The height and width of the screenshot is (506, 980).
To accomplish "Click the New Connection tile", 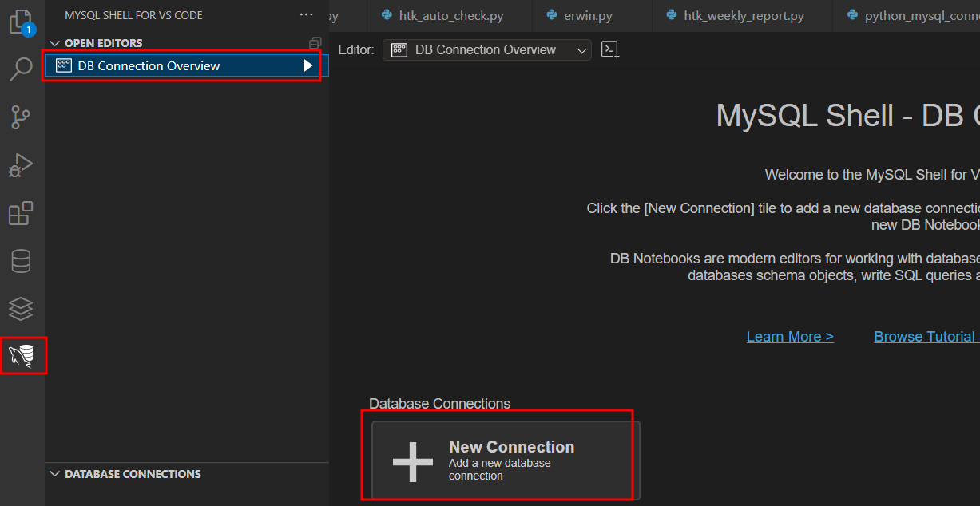I will pyautogui.click(x=506, y=461).
